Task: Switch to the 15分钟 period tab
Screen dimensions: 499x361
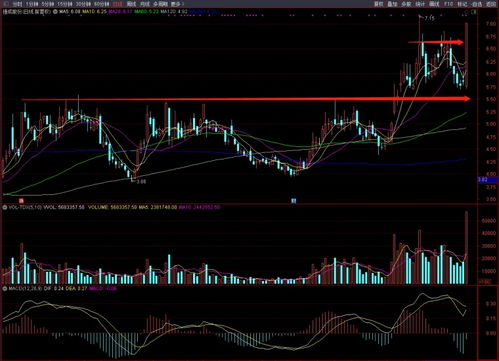Action: coord(64,4)
